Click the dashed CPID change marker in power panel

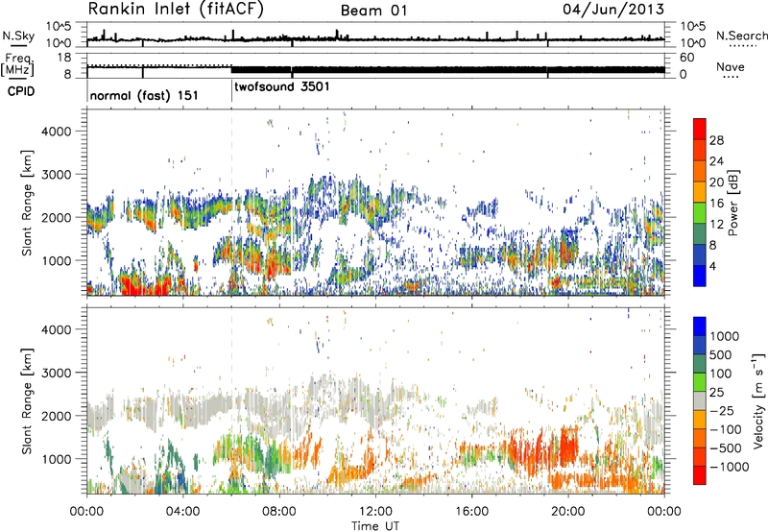pyautogui.click(x=231, y=203)
